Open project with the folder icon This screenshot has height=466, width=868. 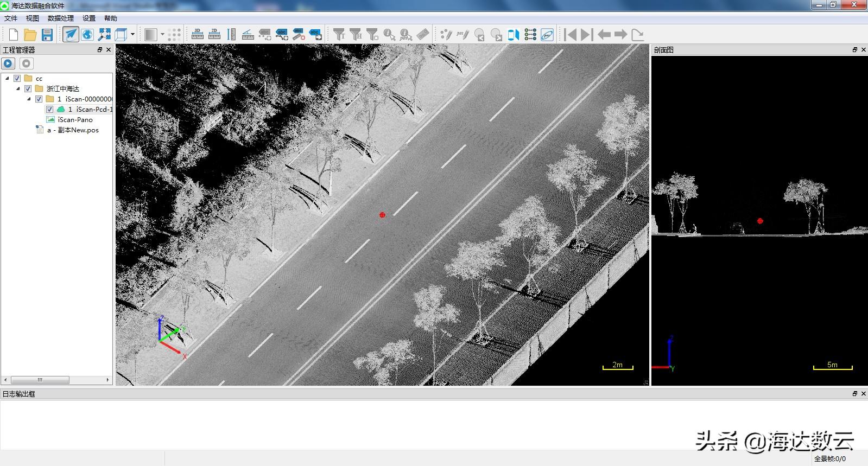[30, 35]
